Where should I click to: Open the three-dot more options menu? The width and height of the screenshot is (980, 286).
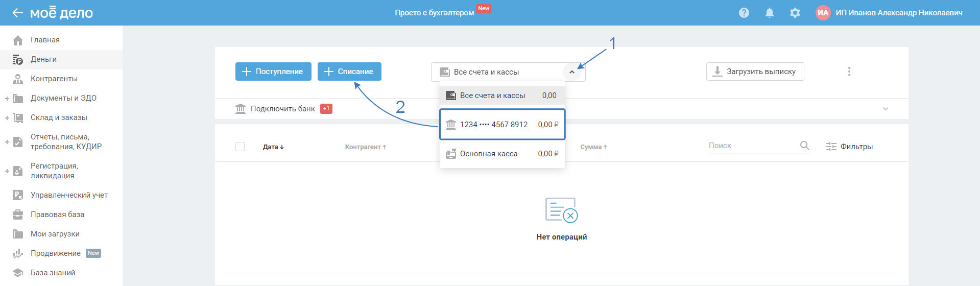coord(849,71)
